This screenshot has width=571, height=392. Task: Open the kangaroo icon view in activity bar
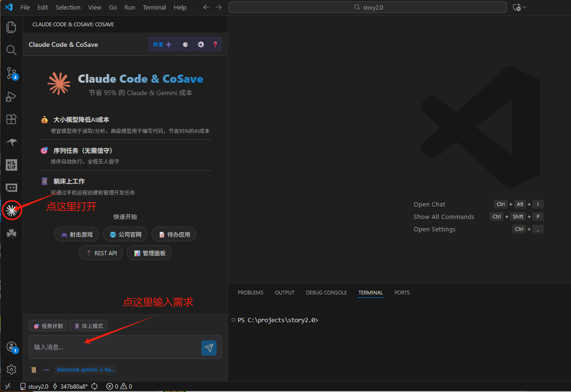[x=11, y=142]
